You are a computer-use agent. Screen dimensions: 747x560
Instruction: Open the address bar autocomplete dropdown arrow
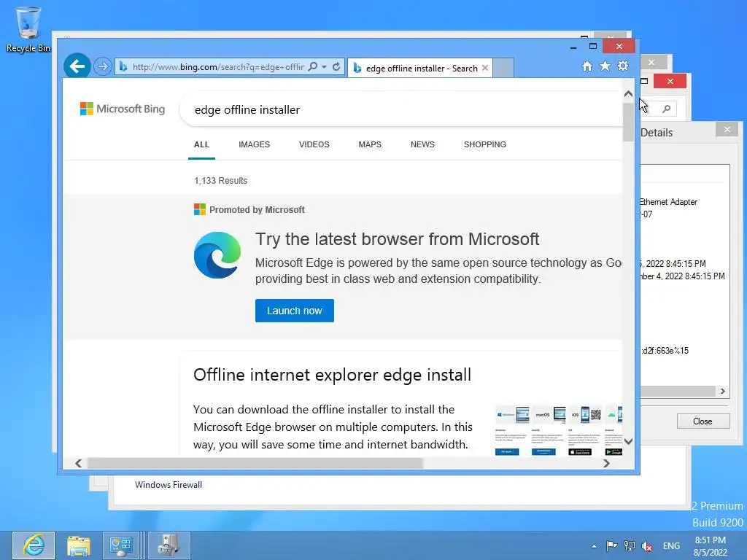[325, 66]
